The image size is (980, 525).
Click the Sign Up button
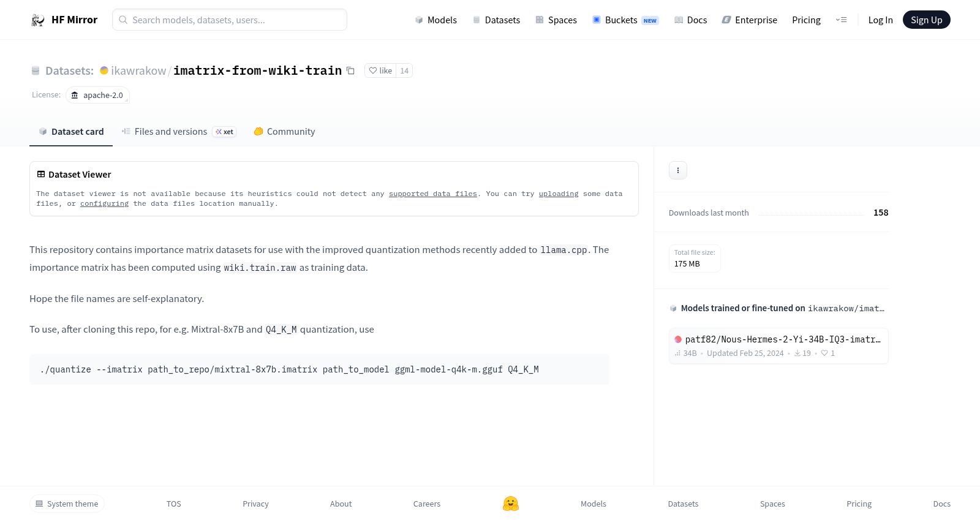(926, 20)
